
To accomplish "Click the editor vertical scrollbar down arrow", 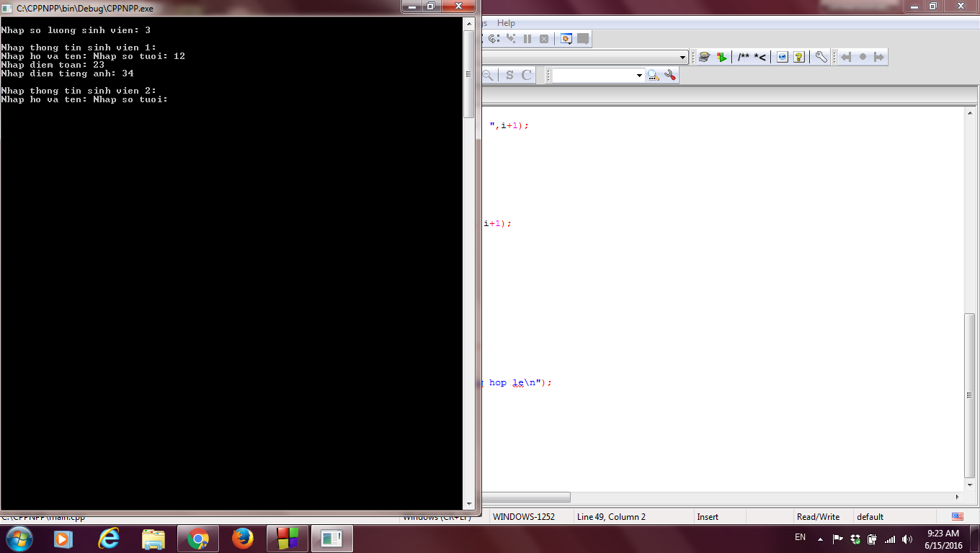I will (x=970, y=484).
